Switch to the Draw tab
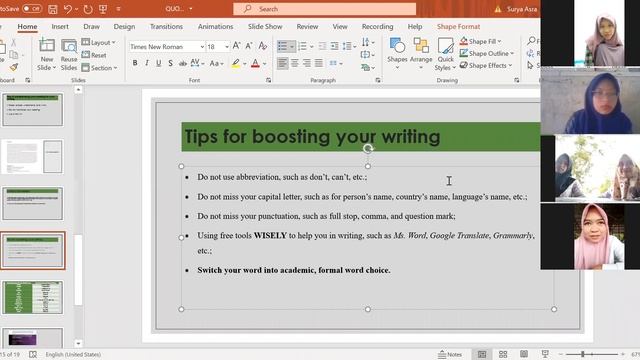The image size is (640, 360). pyautogui.click(x=91, y=27)
